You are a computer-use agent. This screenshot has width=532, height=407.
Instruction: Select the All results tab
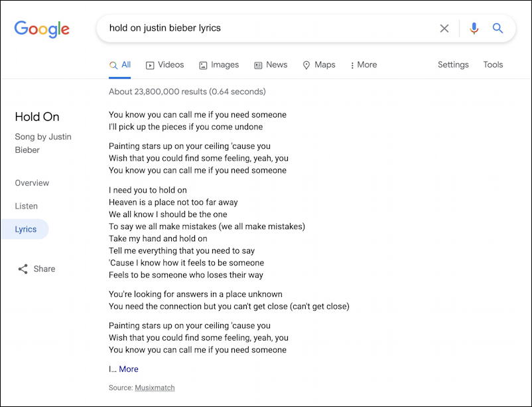pos(120,65)
